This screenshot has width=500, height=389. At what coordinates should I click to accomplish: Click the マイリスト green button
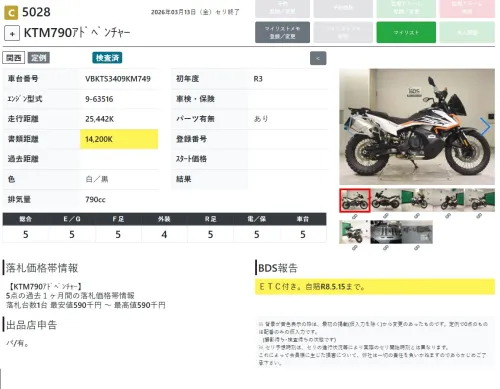click(406, 32)
